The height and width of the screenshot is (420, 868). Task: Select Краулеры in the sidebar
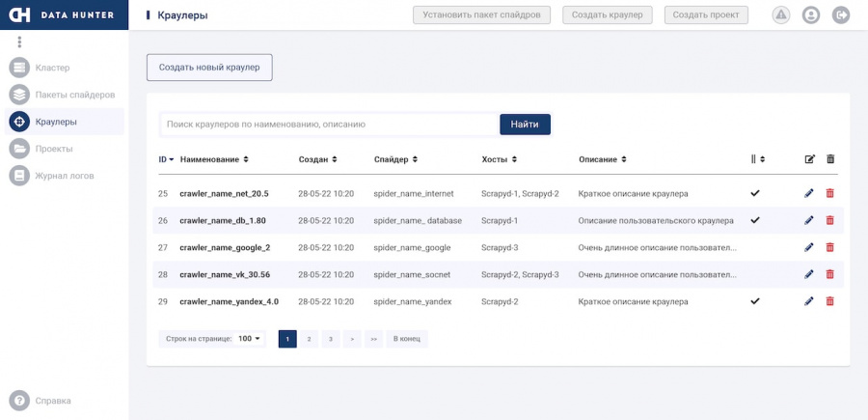click(x=65, y=122)
